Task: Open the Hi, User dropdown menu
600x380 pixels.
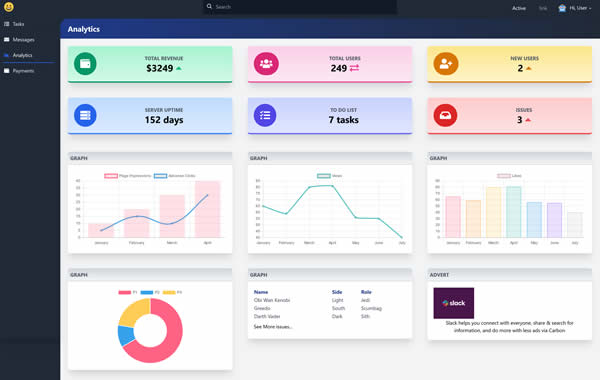Action: 580,8
